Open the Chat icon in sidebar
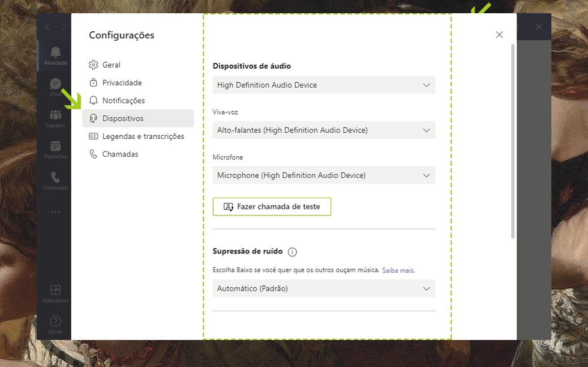Image resolution: width=588 pixels, height=367 pixels. [x=55, y=86]
